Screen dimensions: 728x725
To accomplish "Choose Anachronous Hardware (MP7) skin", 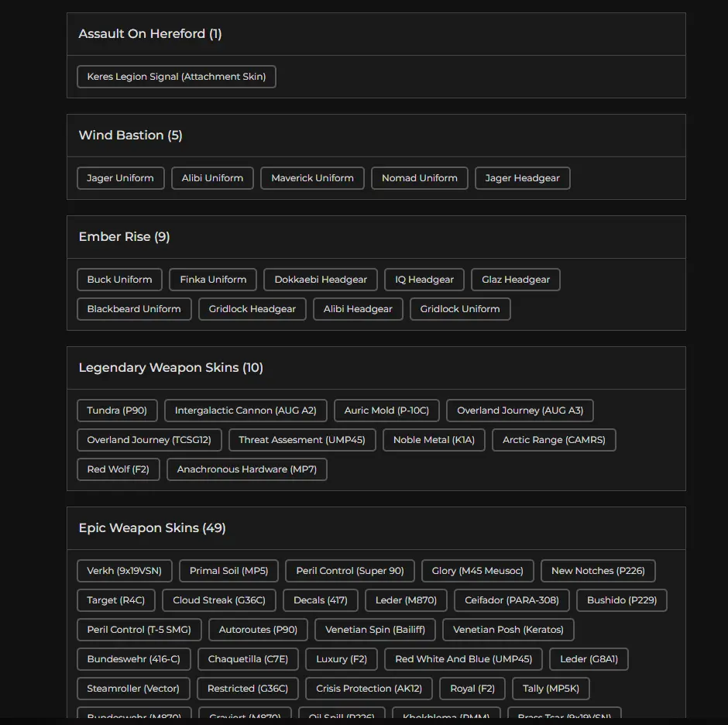I will click(246, 469).
